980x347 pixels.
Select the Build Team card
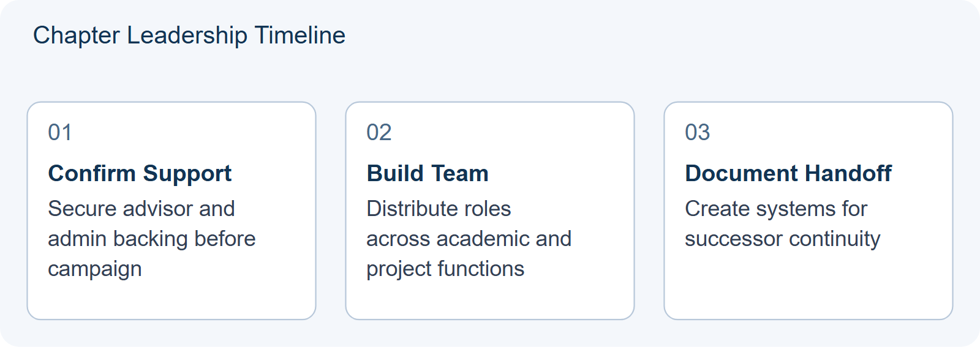(490, 211)
